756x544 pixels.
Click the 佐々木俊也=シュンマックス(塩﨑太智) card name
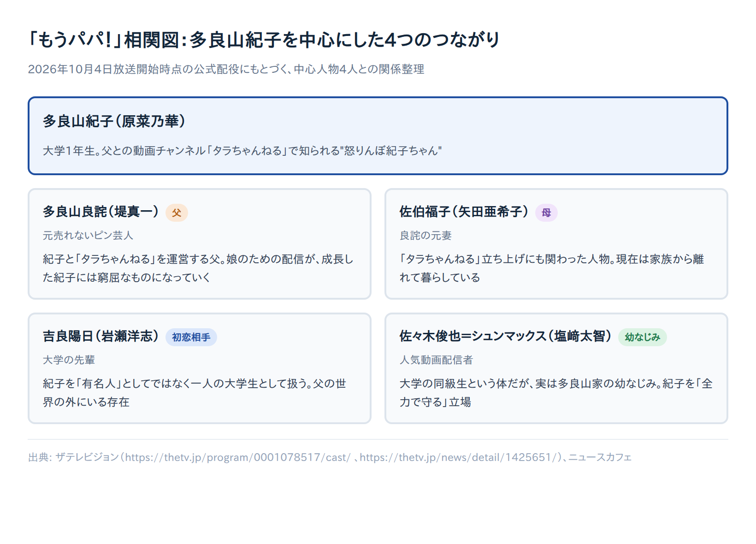(x=506, y=336)
